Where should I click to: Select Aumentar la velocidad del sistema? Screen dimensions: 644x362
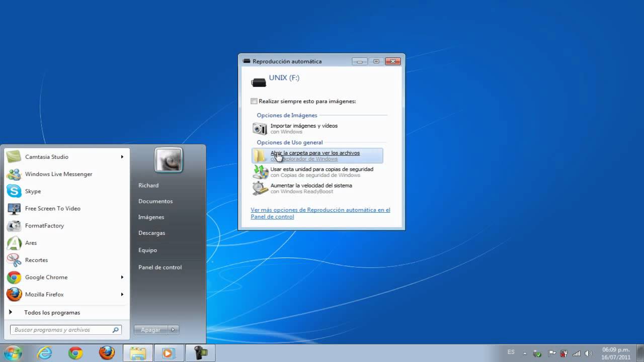coord(317,188)
